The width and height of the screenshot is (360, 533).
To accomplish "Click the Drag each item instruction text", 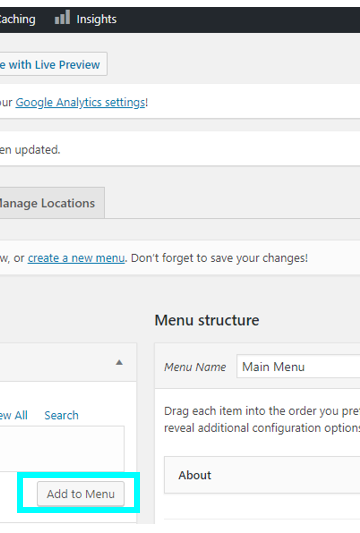I will pos(262,419).
